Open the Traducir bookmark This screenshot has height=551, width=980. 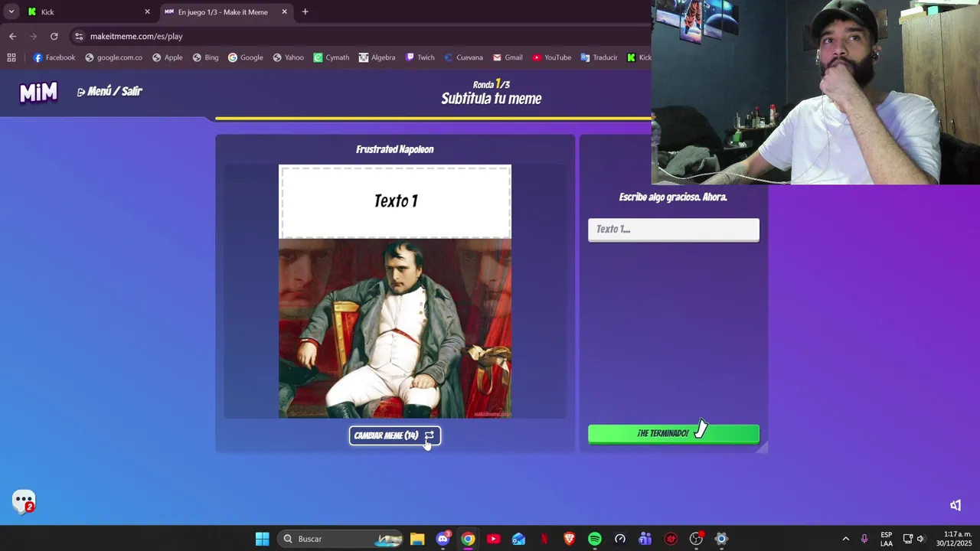599,57
